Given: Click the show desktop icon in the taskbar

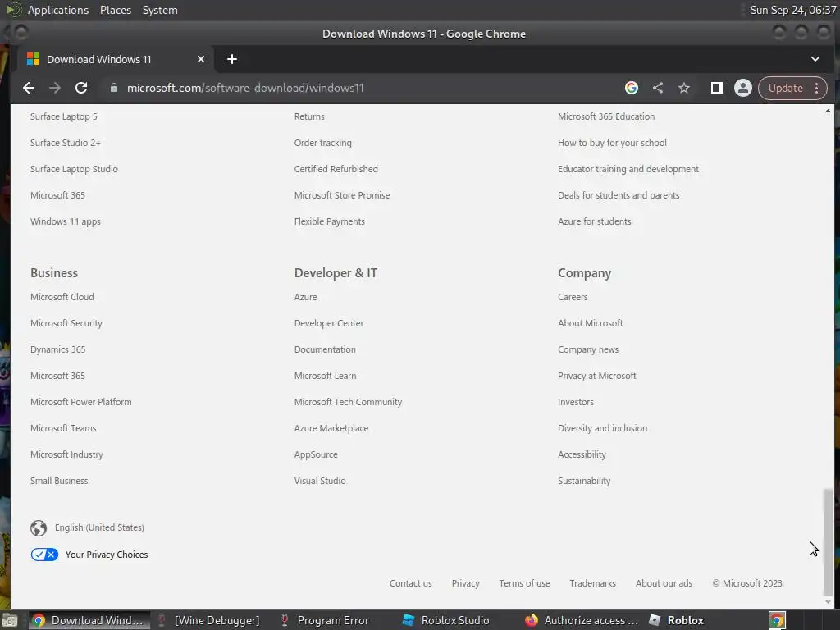Looking at the screenshot, I should tap(10, 620).
